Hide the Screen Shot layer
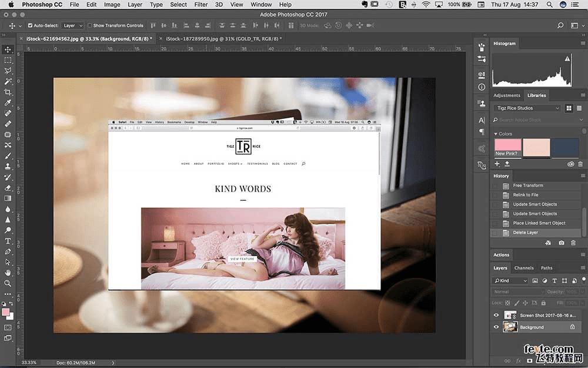 point(496,316)
